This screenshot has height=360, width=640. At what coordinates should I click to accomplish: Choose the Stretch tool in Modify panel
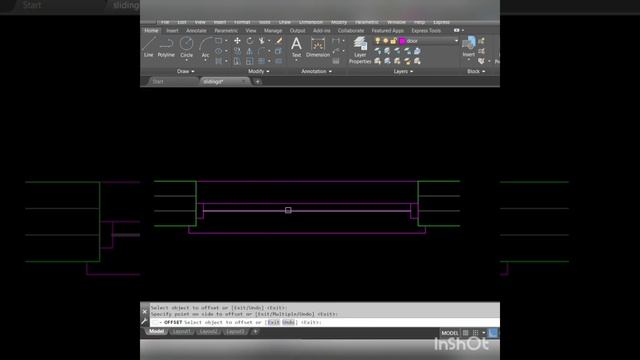pyautogui.click(x=237, y=61)
